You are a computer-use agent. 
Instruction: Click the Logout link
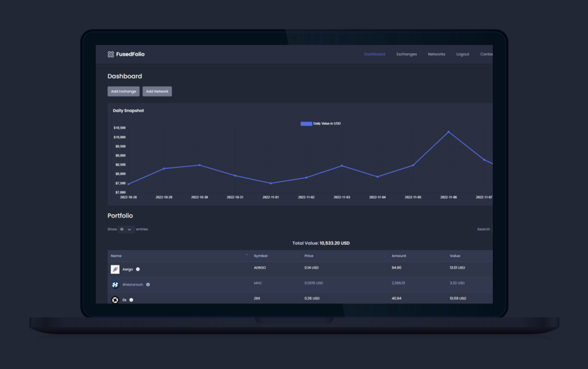(462, 54)
